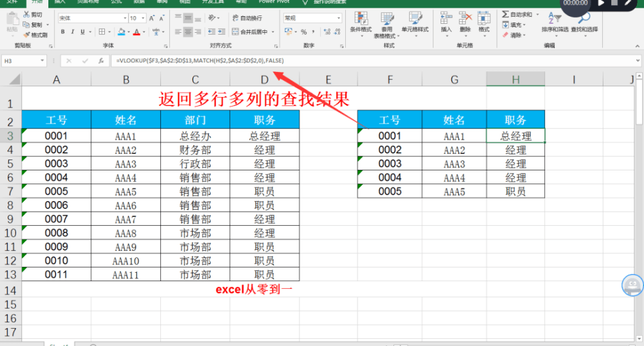Open the Clear (清除) dropdown
The width and height of the screenshot is (644, 346).
[x=514, y=35]
